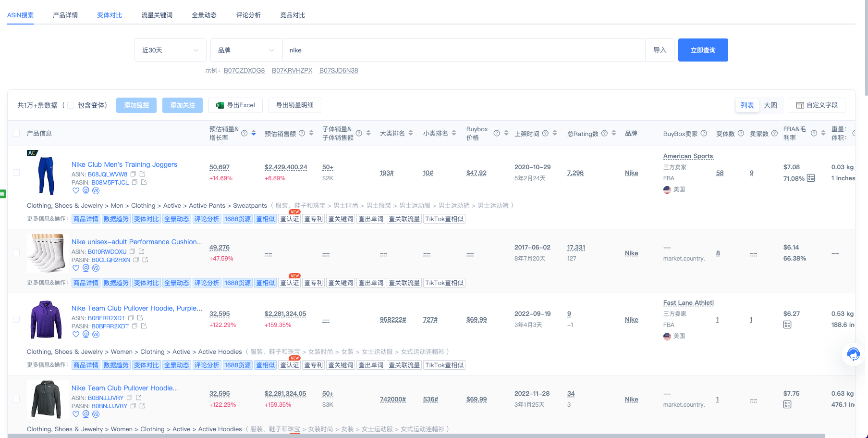The height and width of the screenshot is (438, 868).
Task: Click the green side tab on left edge
Action: tap(2, 194)
